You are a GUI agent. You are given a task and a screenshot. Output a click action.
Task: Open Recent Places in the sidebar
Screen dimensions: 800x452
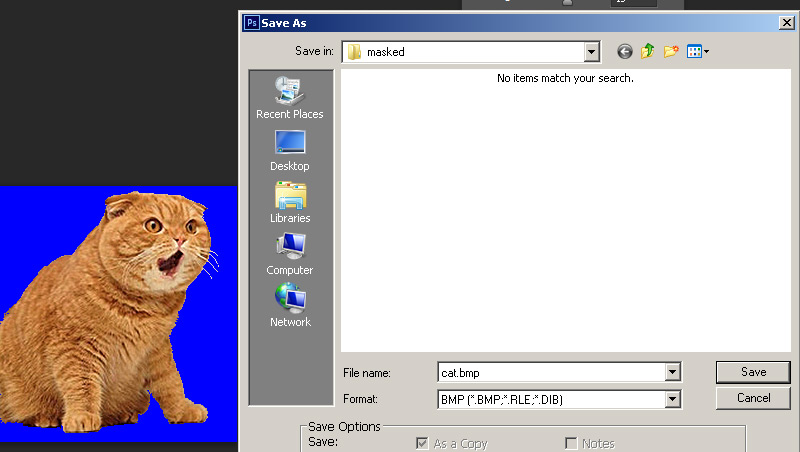[290, 98]
